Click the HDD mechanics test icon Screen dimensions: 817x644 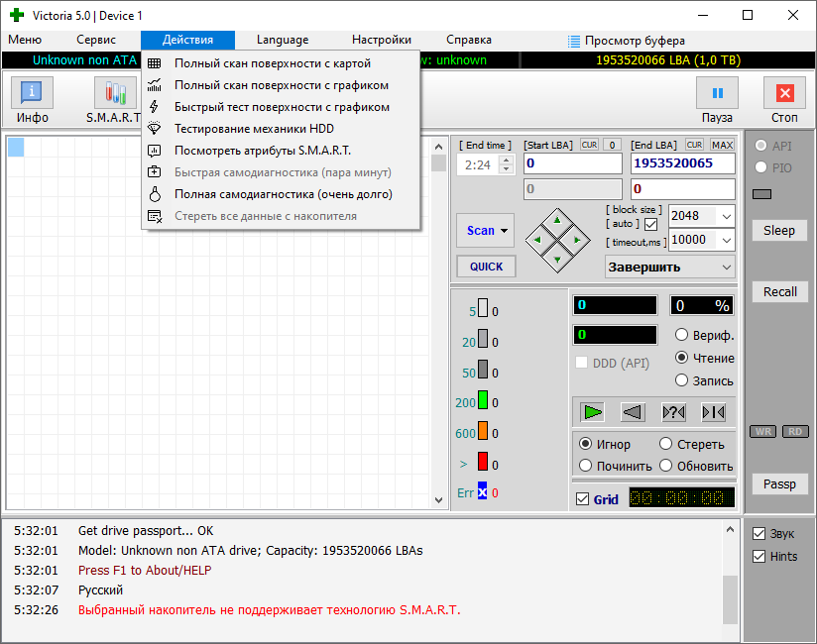click(155, 129)
